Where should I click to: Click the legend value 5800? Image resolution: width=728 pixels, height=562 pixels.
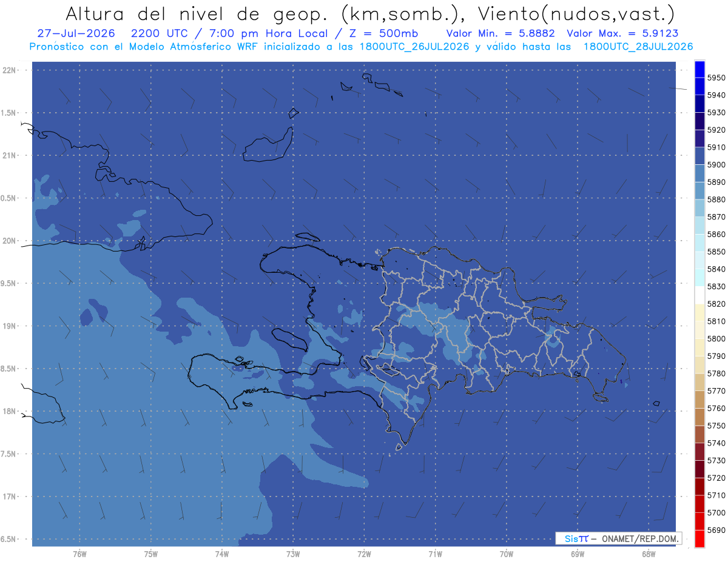point(716,338)
